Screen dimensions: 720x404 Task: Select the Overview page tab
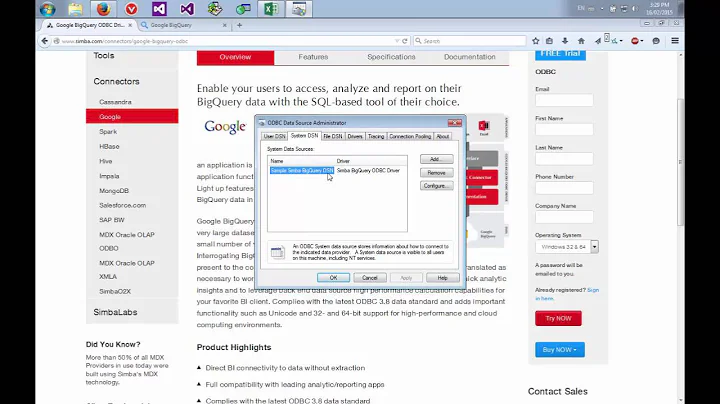tap(235, 57)
